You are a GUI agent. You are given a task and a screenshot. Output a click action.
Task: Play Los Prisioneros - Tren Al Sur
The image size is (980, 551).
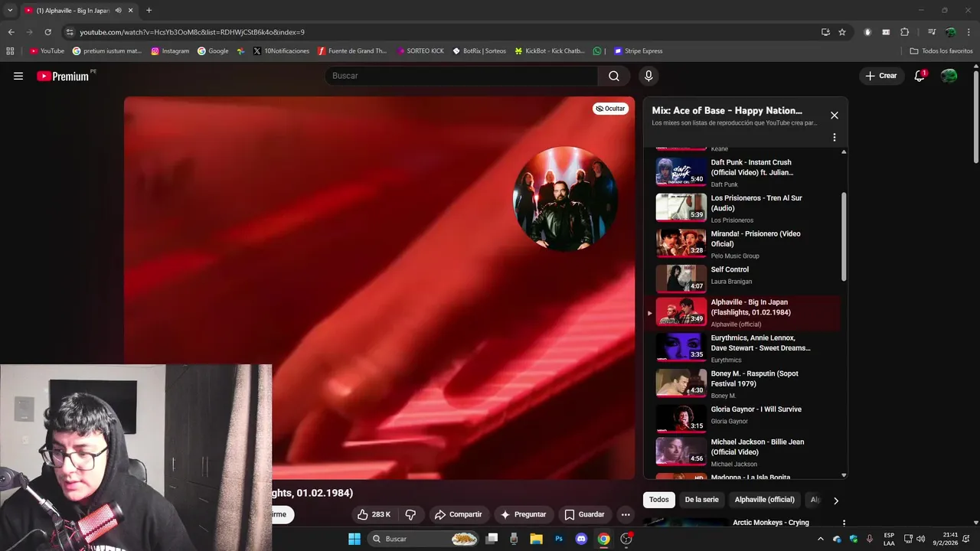743,208
